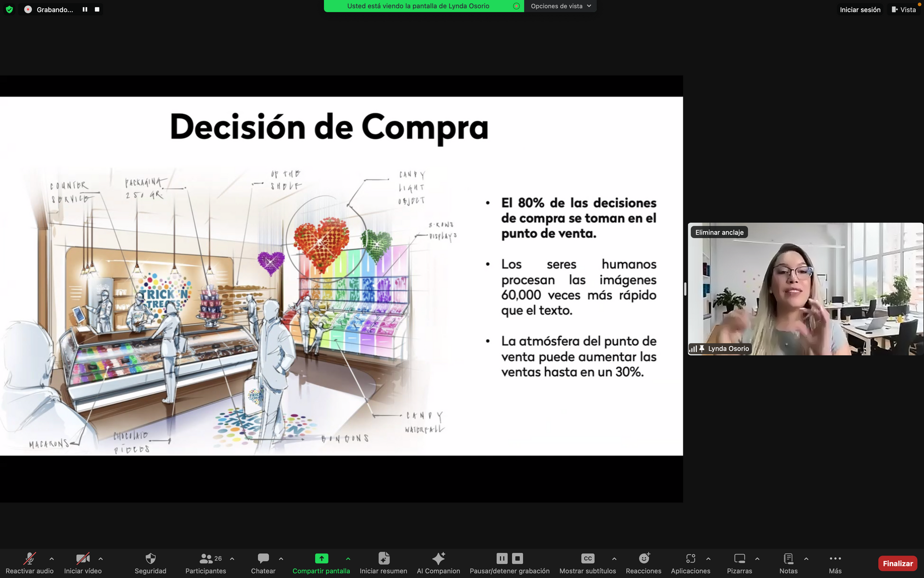Open the Pizarras whiteboard icon
This screenshot has height=578, width=924.
pos(739,559)
